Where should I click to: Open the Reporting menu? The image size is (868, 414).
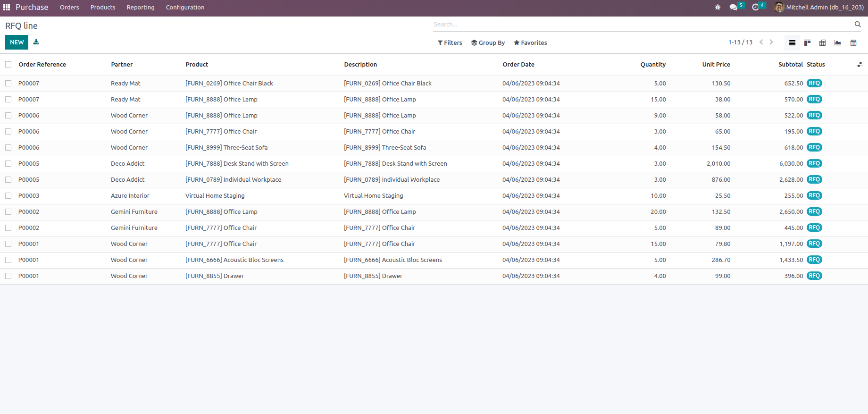coord(141,7)
